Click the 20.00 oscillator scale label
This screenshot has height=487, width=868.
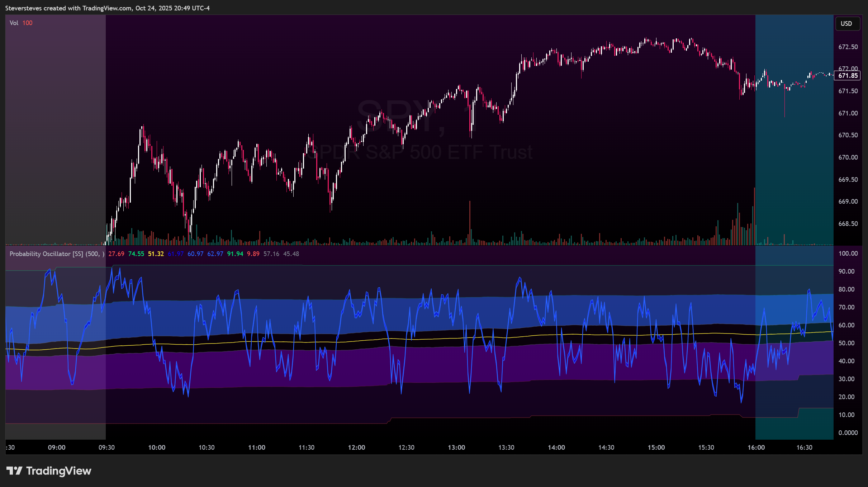pos(846,397)
